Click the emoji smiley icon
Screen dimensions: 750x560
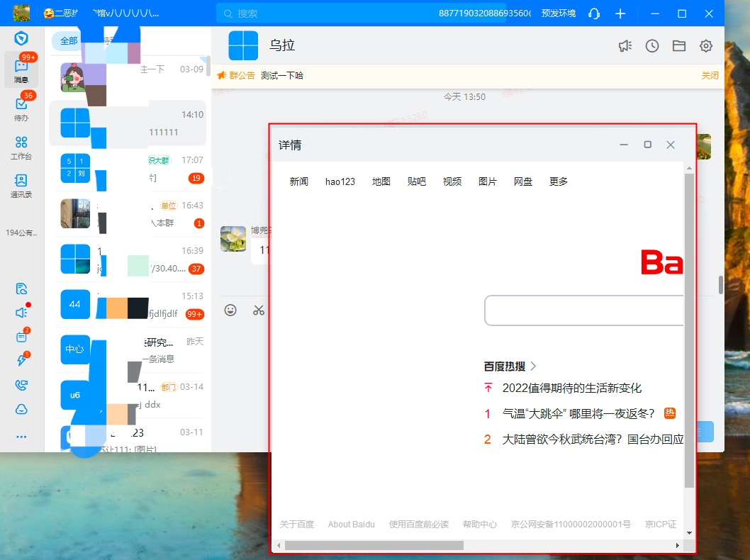[230, 310]
